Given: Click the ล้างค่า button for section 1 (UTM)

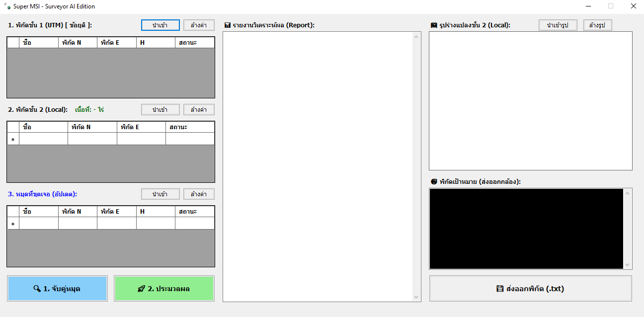Looking at the screenshot, I should [199, 25].
